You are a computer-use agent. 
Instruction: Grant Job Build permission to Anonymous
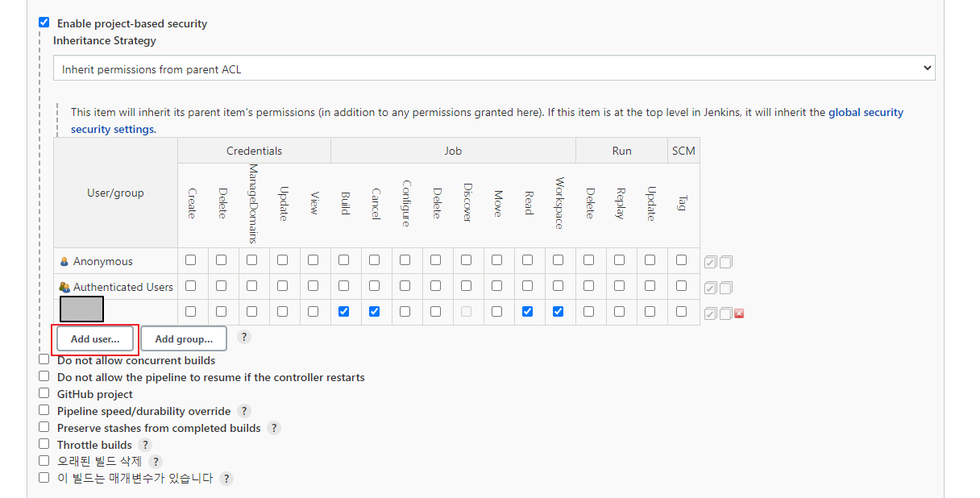(344, 260)
